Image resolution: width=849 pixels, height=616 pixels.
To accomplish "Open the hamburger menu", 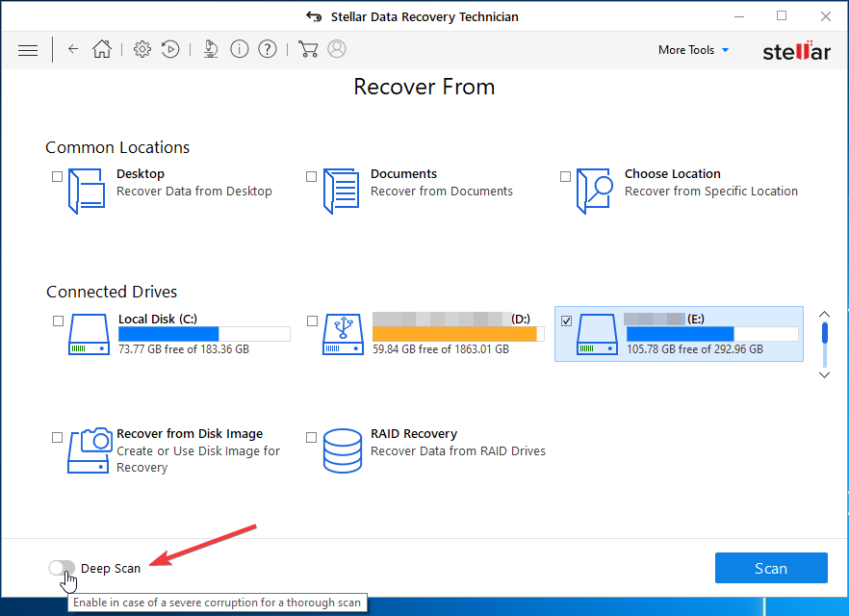I will (28, 50).
